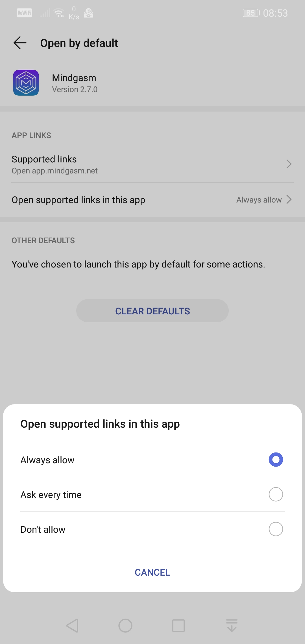The image size is (305, 644).
Task: Select the Don't allow radio button
Action: (276, 529)
